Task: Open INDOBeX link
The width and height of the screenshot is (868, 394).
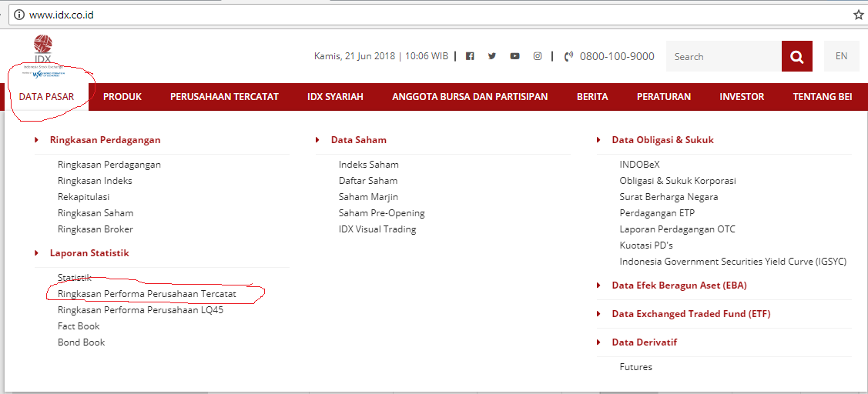Action: pos(639,165)
